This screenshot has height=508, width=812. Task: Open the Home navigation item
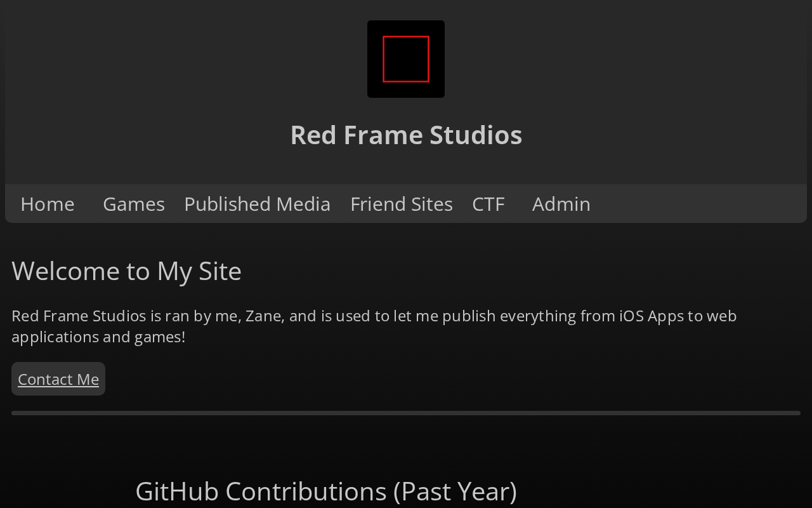click(48, 204)
